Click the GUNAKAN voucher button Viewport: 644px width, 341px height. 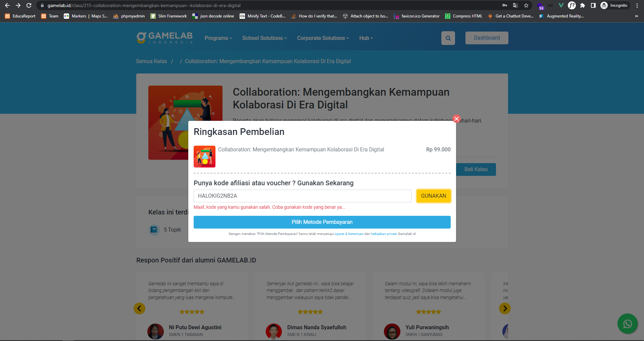pyautogui.click(x=434, y=196)
